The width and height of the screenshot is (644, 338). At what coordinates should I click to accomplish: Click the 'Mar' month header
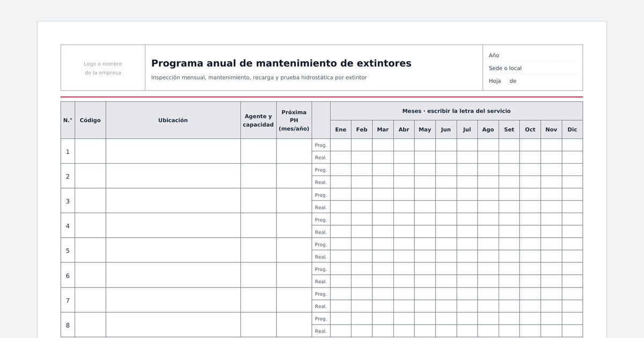click(383, 129)
